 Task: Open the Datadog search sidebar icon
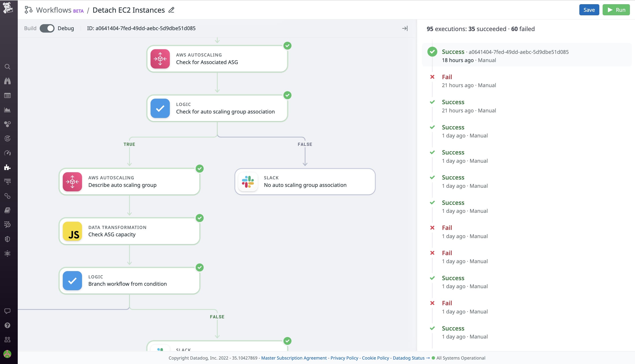coord(8,67)
